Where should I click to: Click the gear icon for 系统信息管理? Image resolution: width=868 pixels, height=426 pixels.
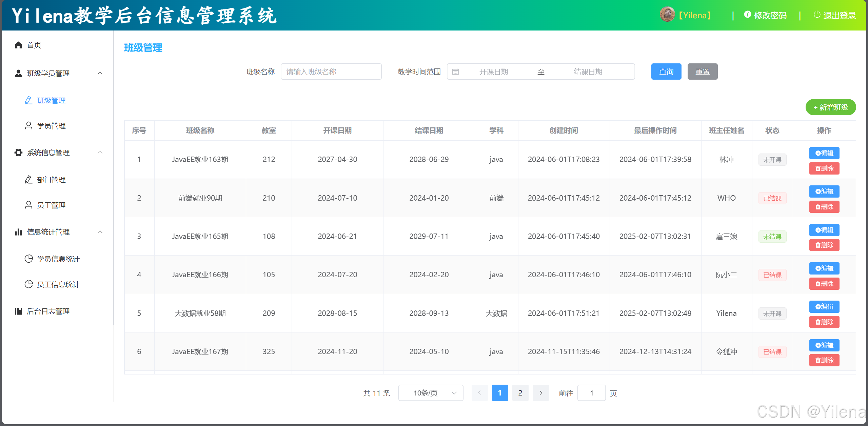tap(18, 153)
